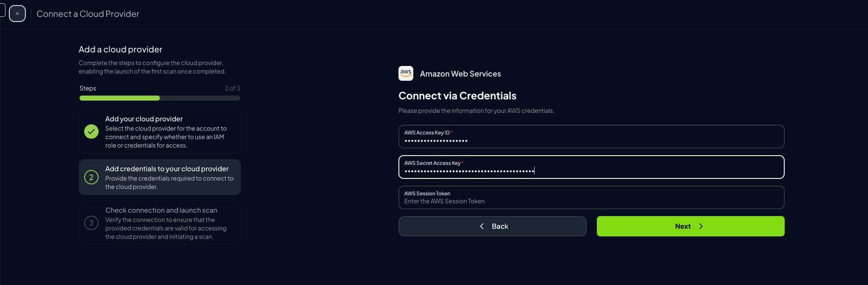Click the X icon in the top bar
Image resolution: width=868 pixels, height=285 pixels.
click(17, 14)
